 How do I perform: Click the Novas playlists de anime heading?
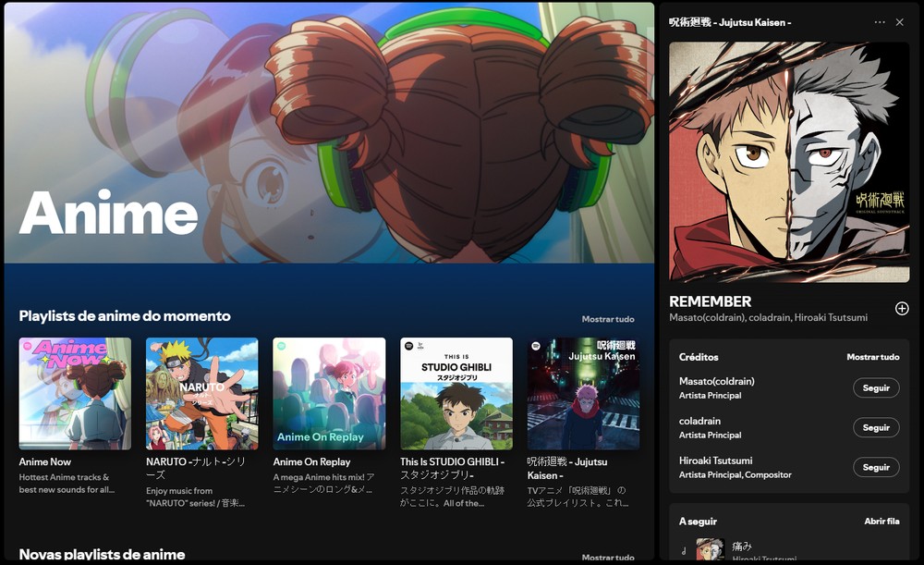click(x=102, y=555)
